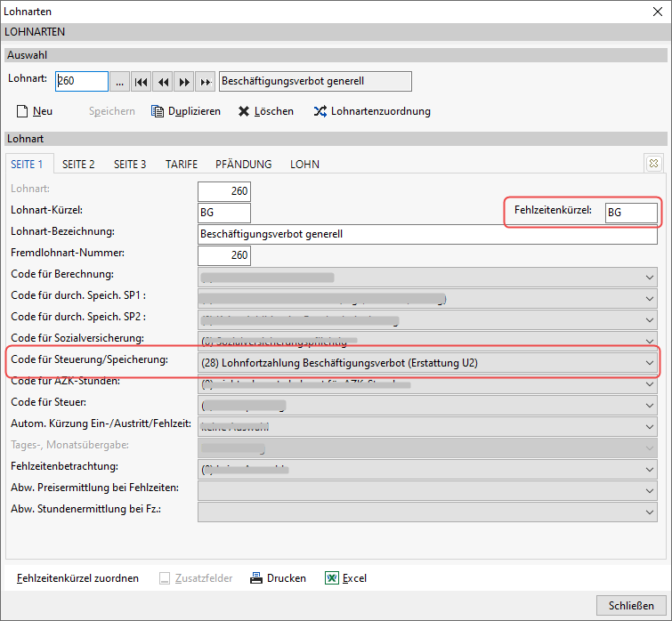Click the green icon beside the tabs
672x621 pixels.
[x=653, y=164]
